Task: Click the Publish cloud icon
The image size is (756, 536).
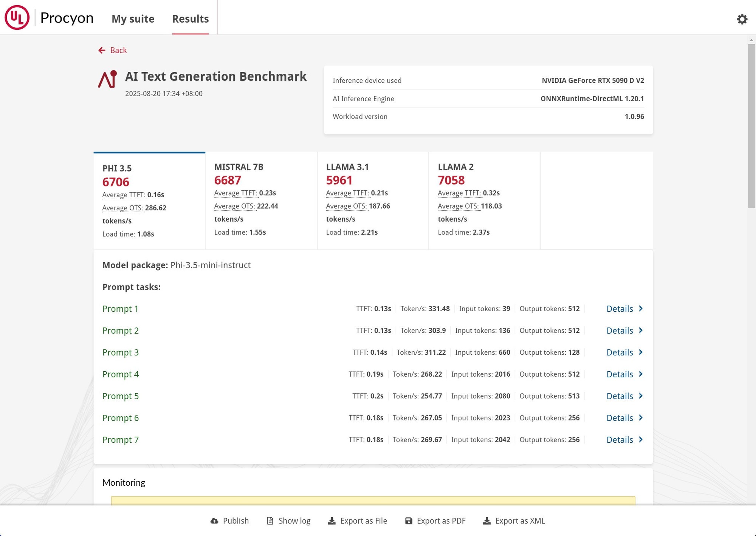Action: tap(214, 521)
